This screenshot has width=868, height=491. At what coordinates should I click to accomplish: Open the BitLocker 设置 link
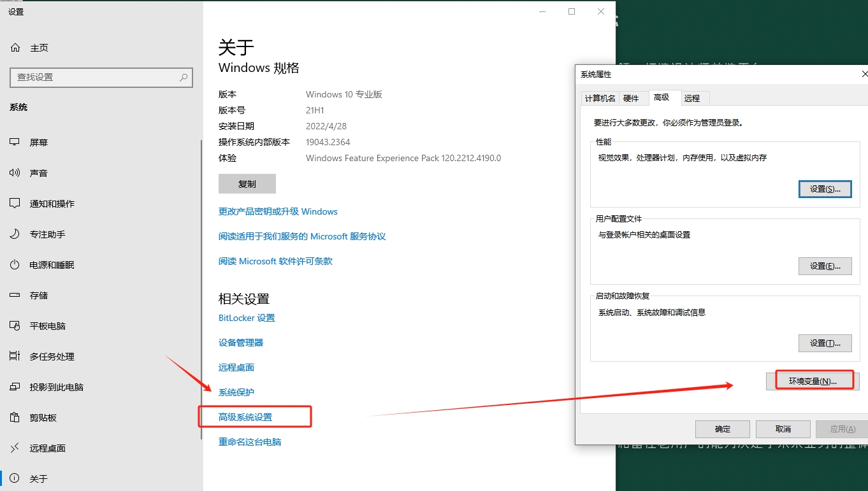(x=247, y=317)
